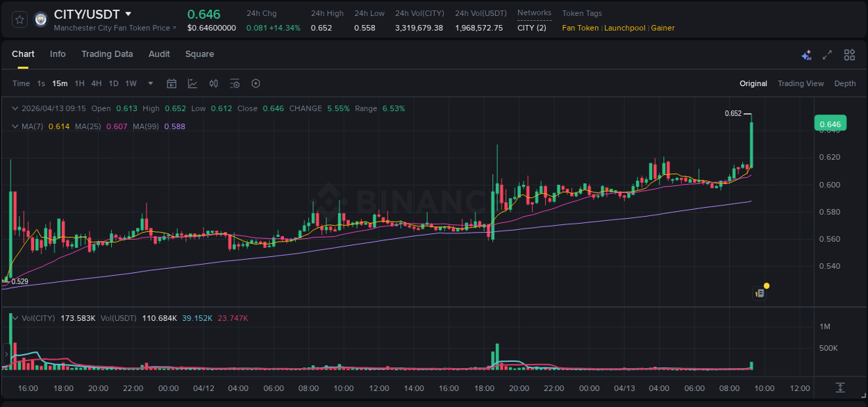Collapse the OHLC info row chevron
This screenshot has width=868, height=407.
(x=15, y=108)
